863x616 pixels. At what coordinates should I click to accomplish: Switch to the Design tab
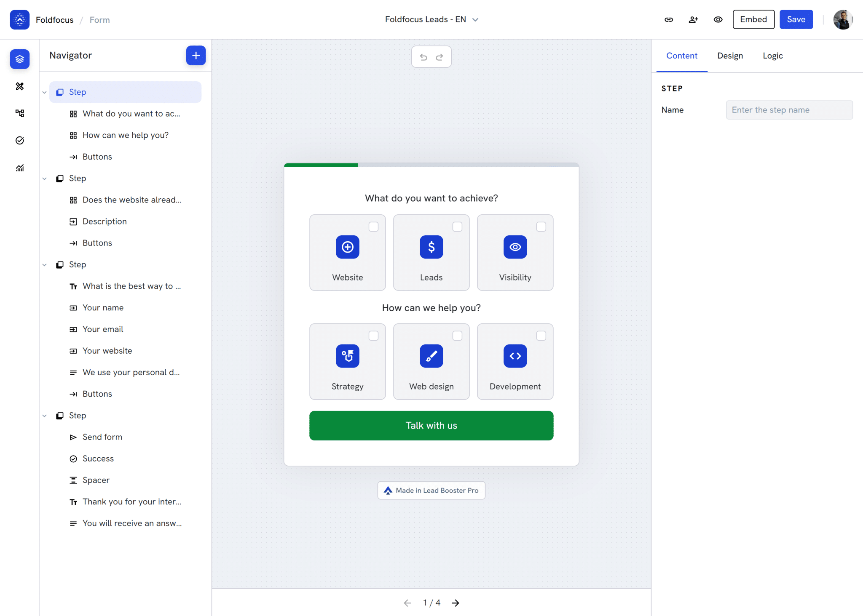click(730, 56)
